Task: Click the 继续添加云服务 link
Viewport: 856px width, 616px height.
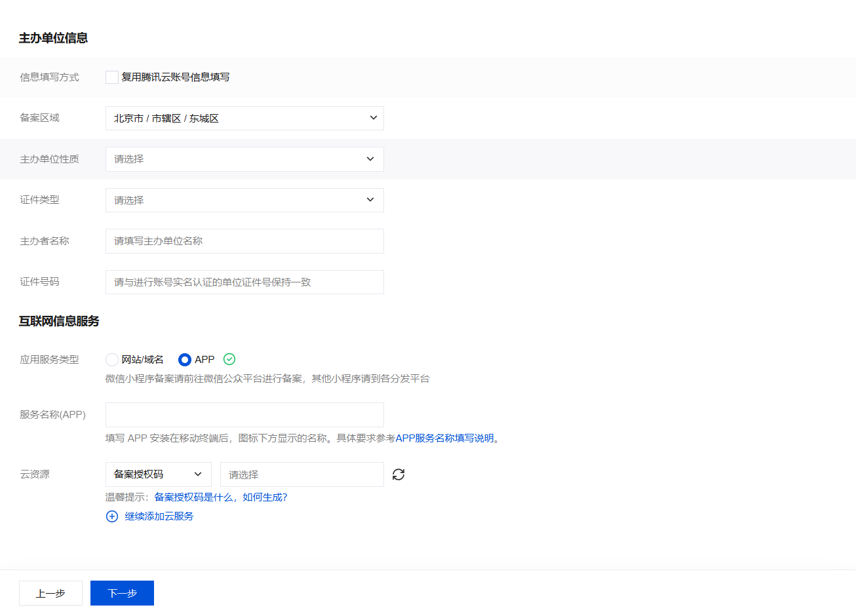Action: coord(159,516)
